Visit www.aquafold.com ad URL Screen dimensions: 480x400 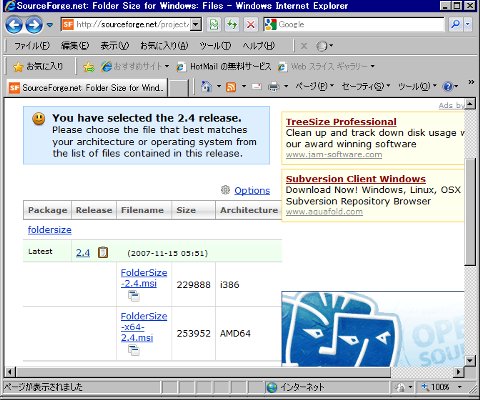(324, 212)
